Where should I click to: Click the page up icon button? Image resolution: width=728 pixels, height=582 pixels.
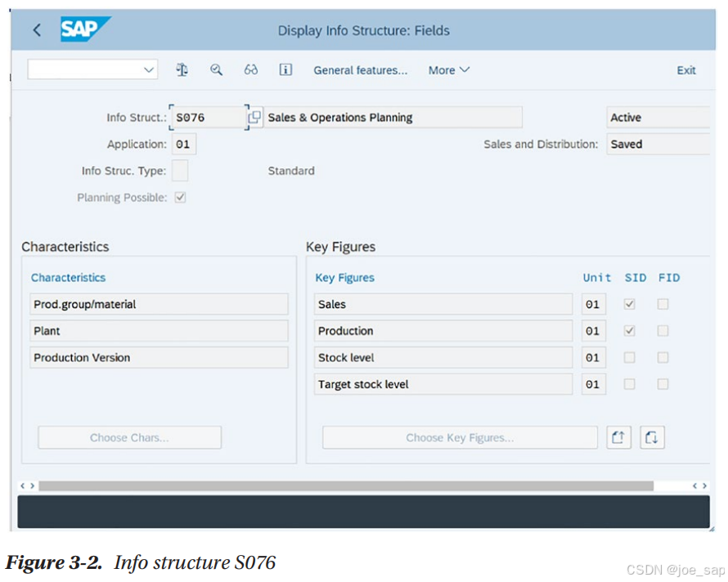tap(618, 437)
